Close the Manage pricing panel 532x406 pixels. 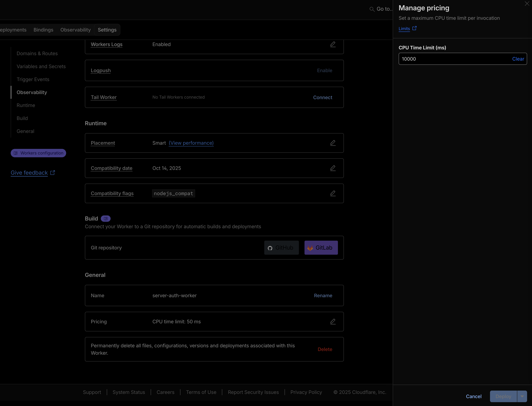coord(527,4)
